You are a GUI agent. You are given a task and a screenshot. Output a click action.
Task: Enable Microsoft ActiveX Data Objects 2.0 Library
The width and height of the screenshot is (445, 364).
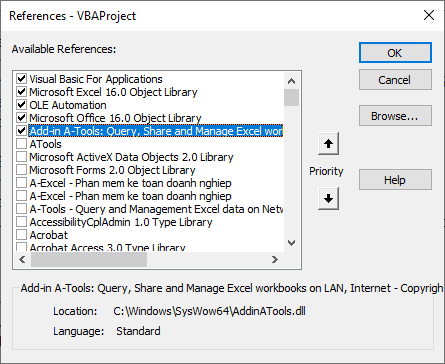pos(22,157)
